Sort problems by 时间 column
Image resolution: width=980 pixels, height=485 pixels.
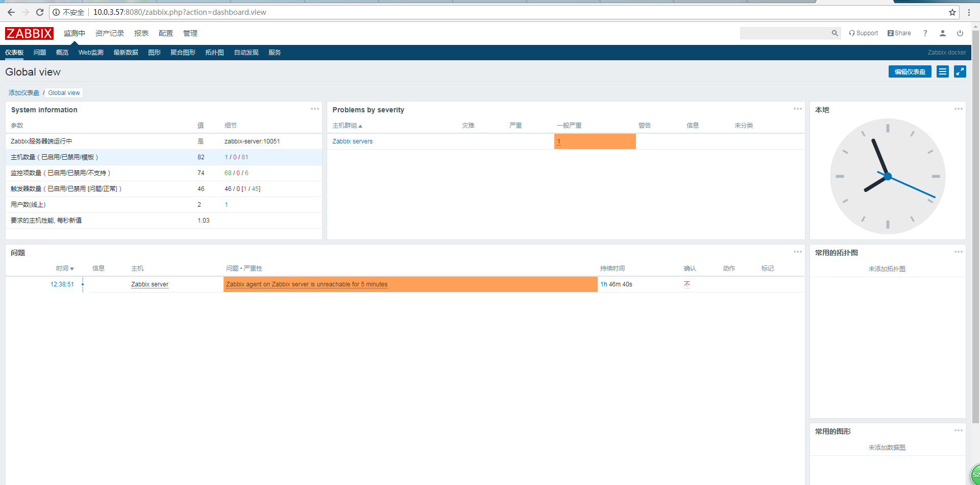pyautogui.click(x=65, y=269)
